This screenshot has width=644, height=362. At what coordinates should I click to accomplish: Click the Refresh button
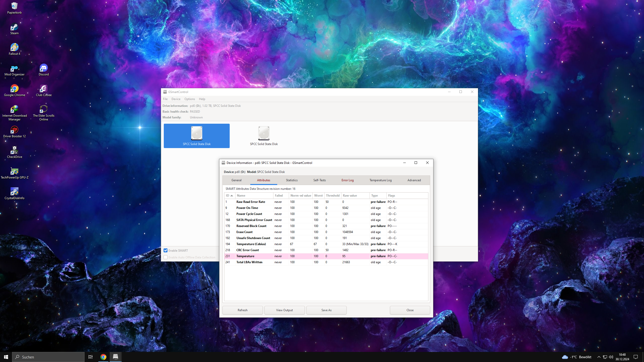(x=242, y=310)
